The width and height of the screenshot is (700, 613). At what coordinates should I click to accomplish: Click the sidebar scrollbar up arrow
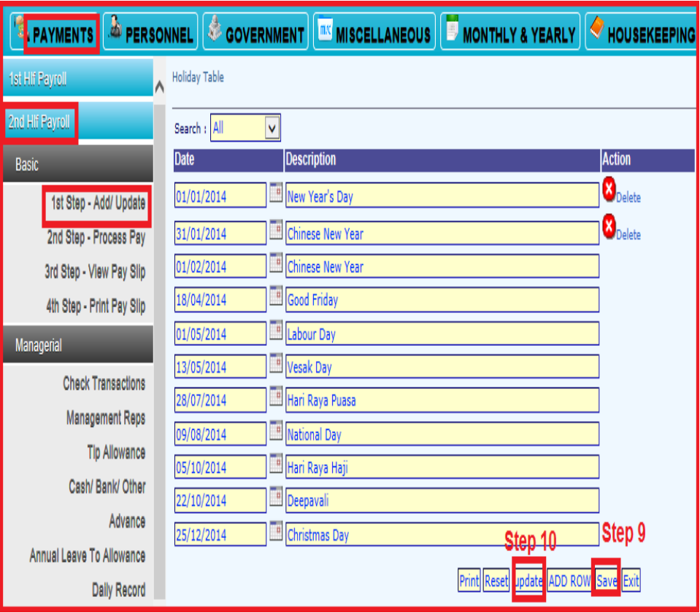pos(160,88)
